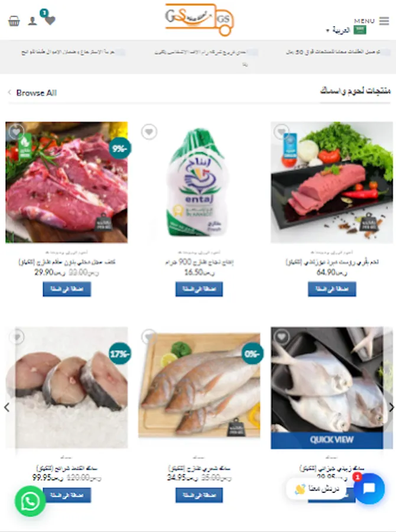Open the kingfish slices product image
396x532 pixels.
click(x=67, y=387)
